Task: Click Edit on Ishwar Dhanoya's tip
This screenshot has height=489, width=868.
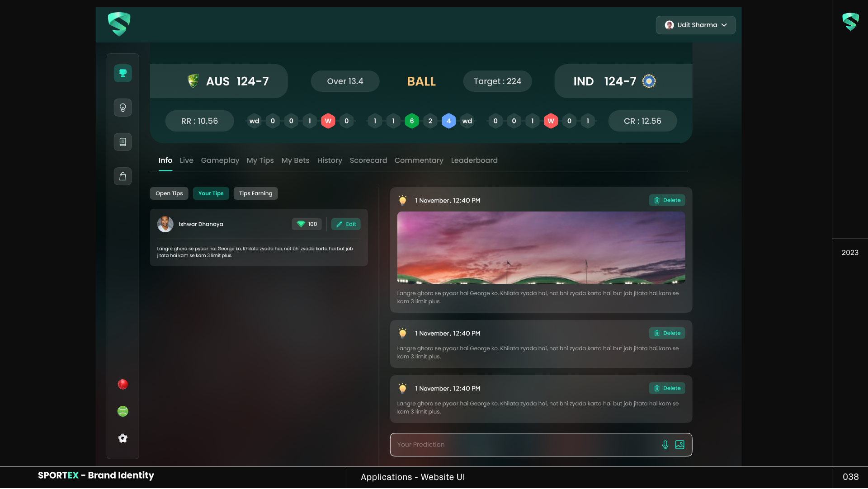Action: click(346, 224)
